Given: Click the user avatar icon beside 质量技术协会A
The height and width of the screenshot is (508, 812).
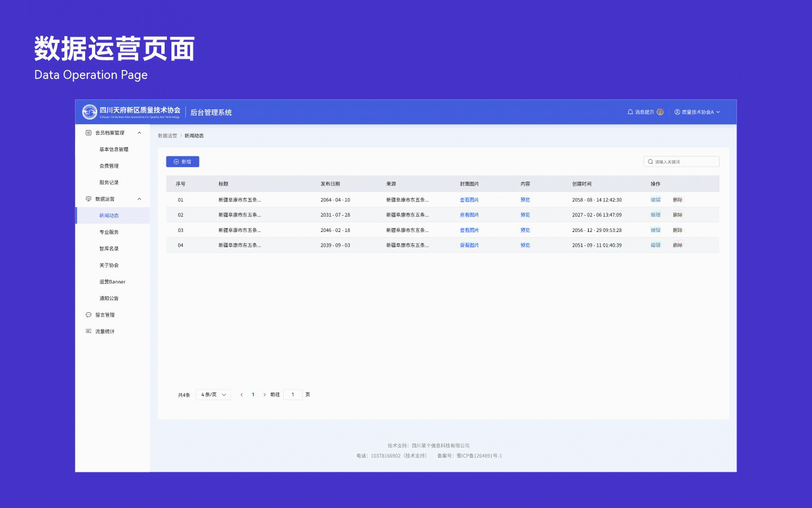Looking at the screenshot, I should 677,112.
